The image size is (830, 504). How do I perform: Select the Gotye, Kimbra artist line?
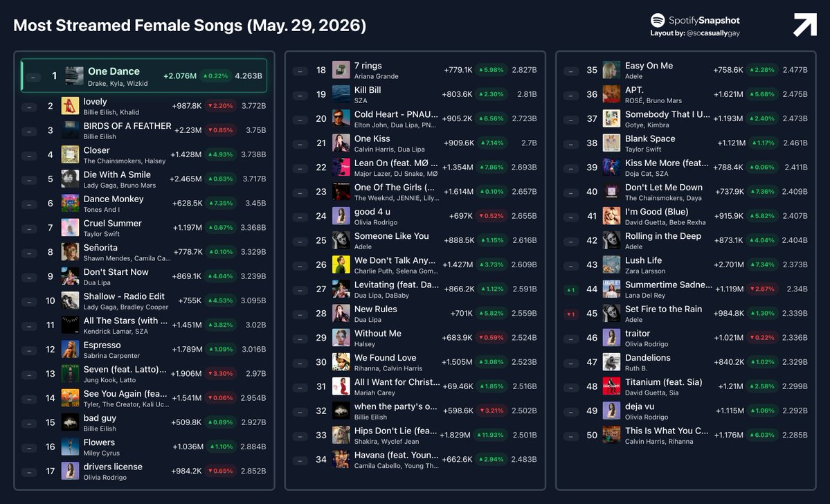coord(647,125)
